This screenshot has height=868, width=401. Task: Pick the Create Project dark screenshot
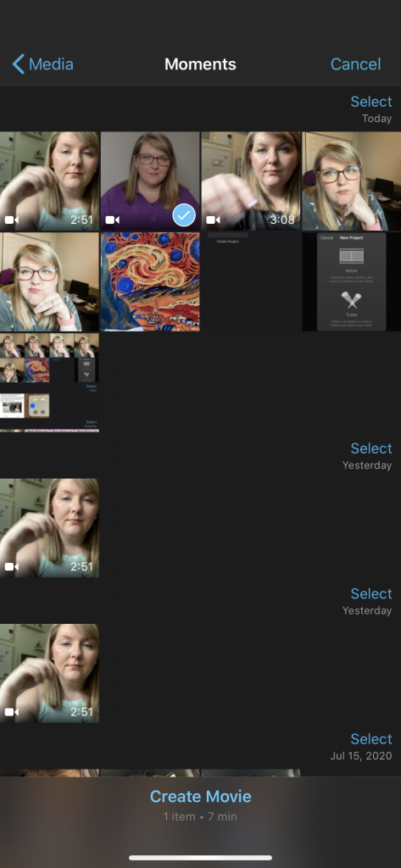click(x=250, y=281)
